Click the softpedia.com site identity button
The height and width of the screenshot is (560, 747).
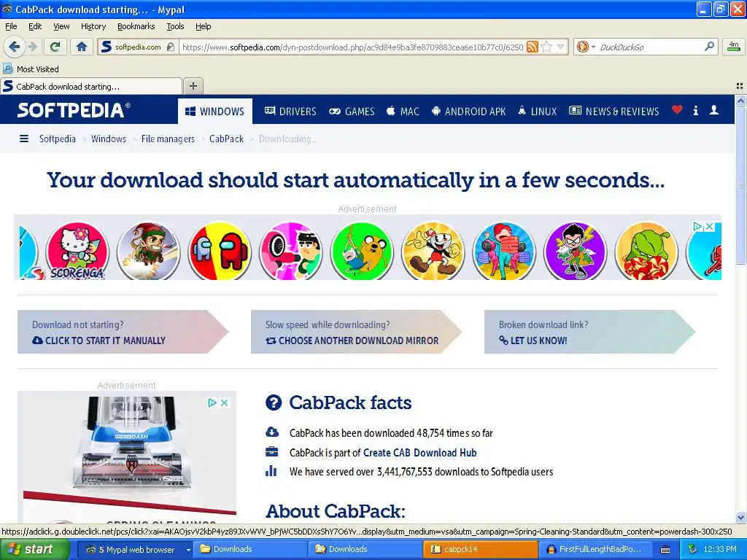pos(138,47)
